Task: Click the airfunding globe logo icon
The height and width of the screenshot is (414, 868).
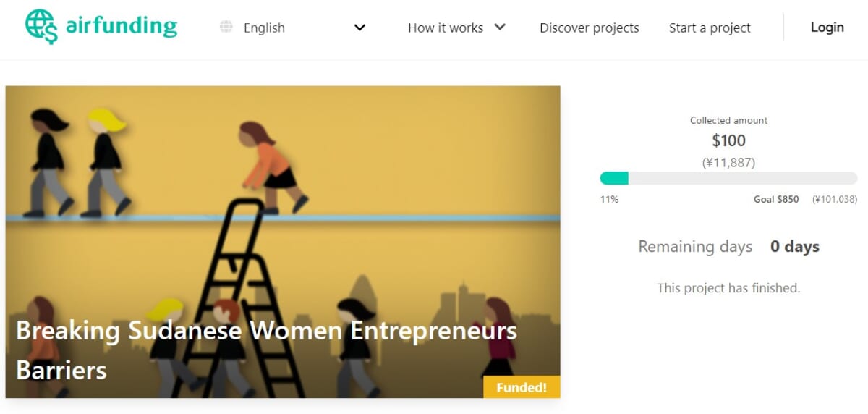Action: point(41,27)
